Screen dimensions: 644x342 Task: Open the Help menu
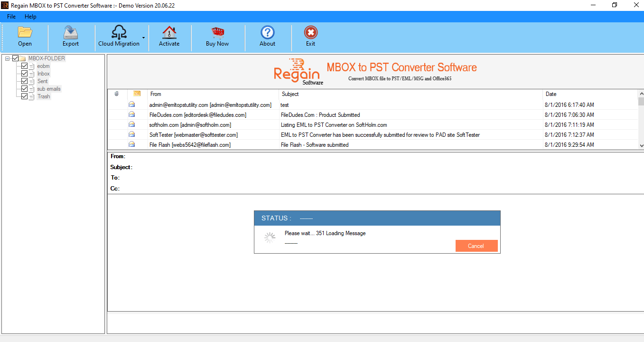(x=30, y=17)
